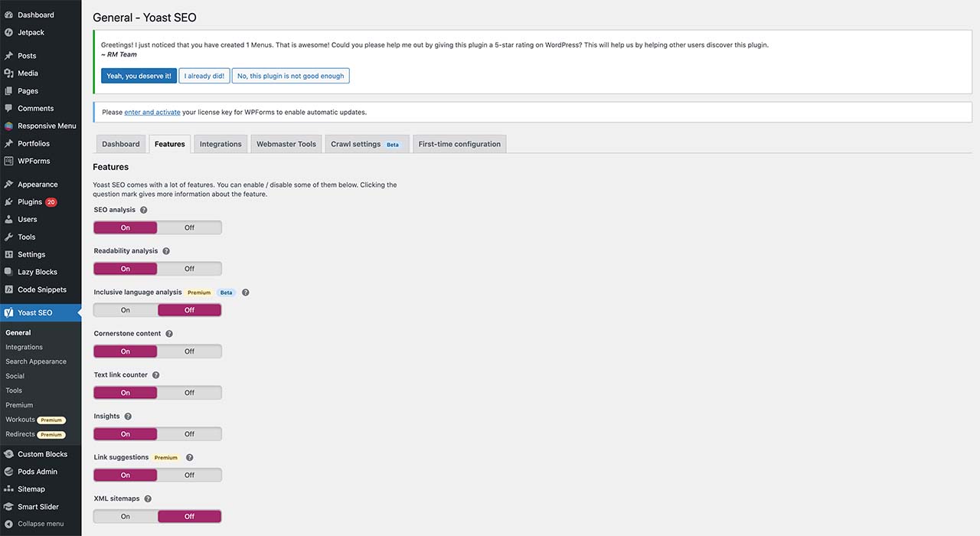Select the Features tab
980x536 pixels.
tap(169, 144)
